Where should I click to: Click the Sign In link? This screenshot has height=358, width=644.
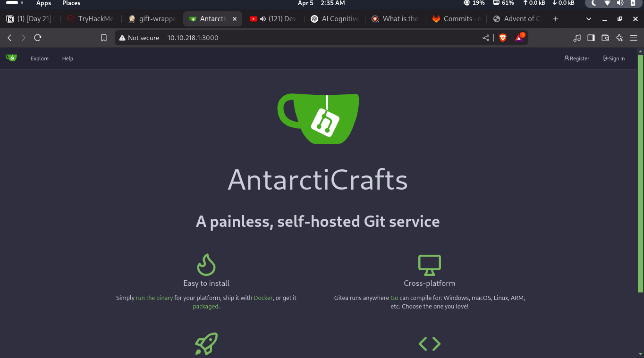tap(614, 58)
